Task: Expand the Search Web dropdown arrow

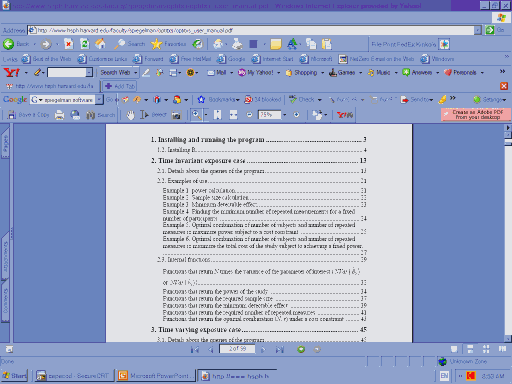Action: point(136,72)
